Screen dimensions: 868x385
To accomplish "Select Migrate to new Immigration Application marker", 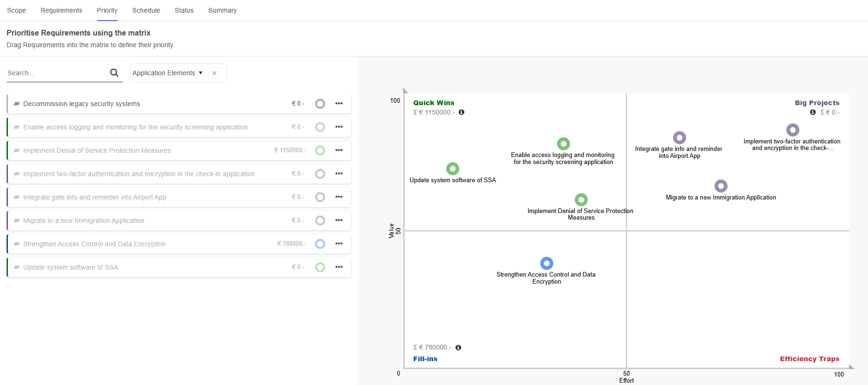I will (721, 186).
